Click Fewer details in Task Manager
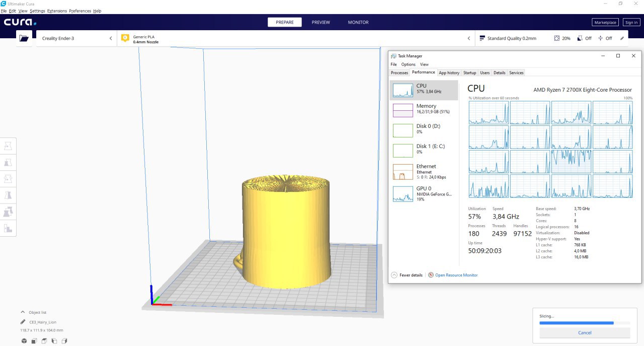Image resolution: width=644 pixels, height=346 pixels. (411, 275)
